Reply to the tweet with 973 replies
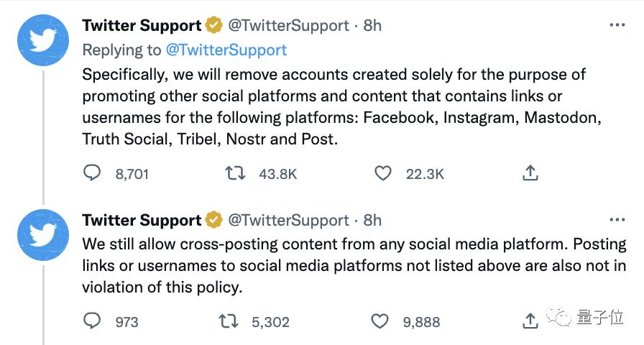This screenshot has width=644, height=345. coord(92,321)
